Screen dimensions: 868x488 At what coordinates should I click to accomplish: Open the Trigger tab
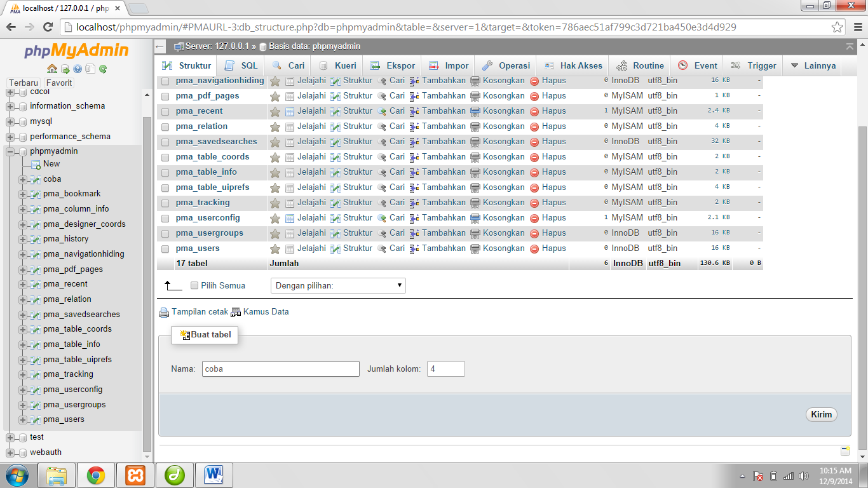(x=753, y=65)
